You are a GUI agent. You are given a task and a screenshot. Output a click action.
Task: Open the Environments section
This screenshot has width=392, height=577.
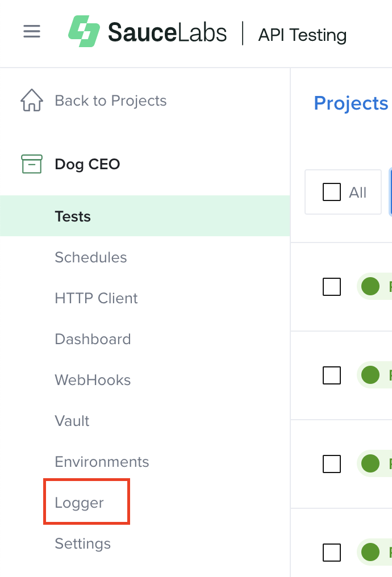coord(102,462)
